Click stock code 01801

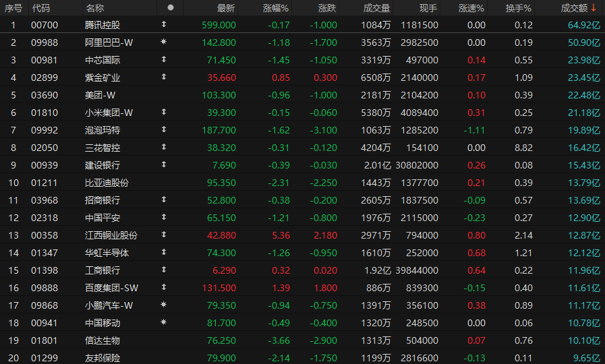pos(45,341)
